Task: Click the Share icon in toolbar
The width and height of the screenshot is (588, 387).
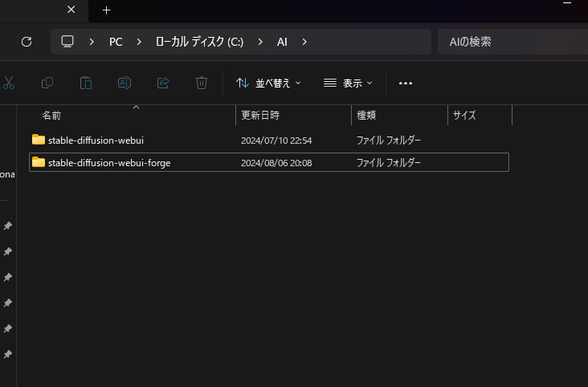Action: point(163,83)
